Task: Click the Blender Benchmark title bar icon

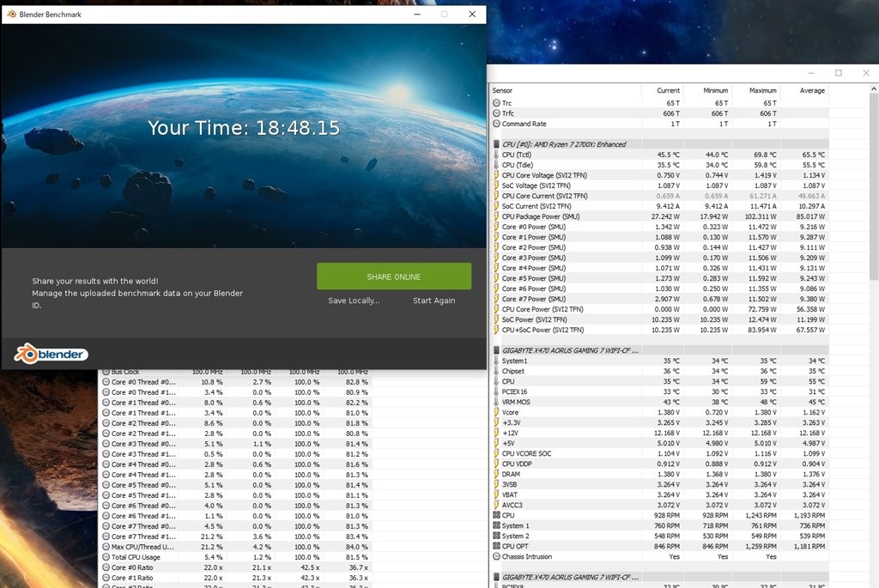Action: 11,14
